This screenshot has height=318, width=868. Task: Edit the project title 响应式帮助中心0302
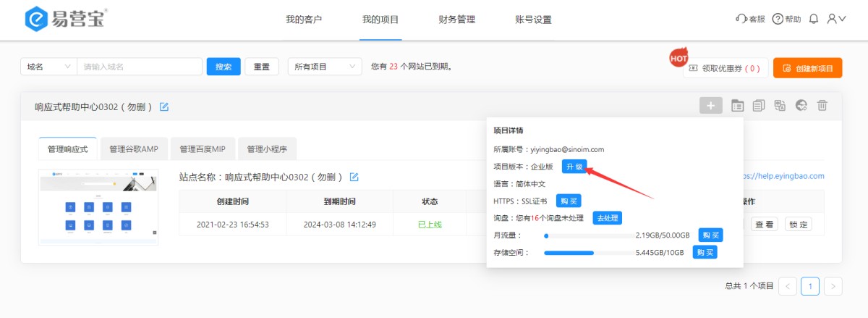164,107
